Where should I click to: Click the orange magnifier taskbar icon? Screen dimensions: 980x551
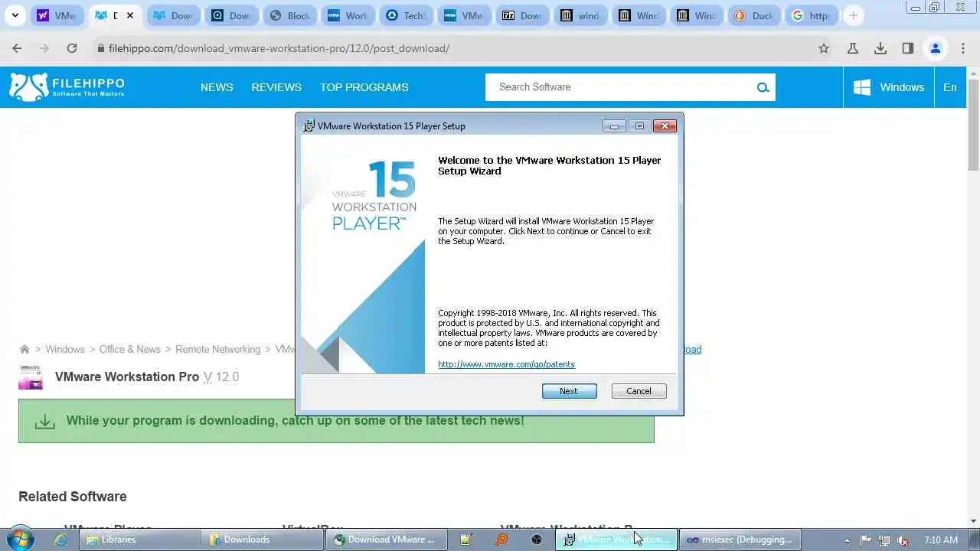tap(501, 540)
